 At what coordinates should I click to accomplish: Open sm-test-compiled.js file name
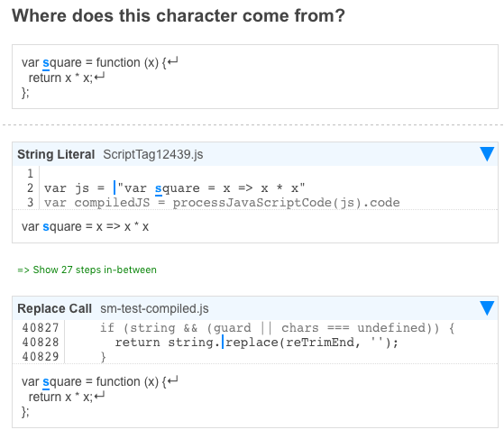[154, 309]
